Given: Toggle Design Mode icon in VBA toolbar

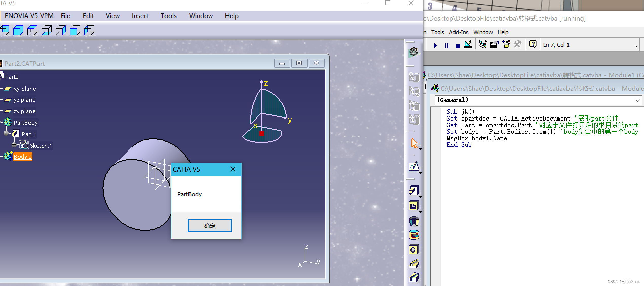Looking at the screenshot, I should tap(468, 45).
